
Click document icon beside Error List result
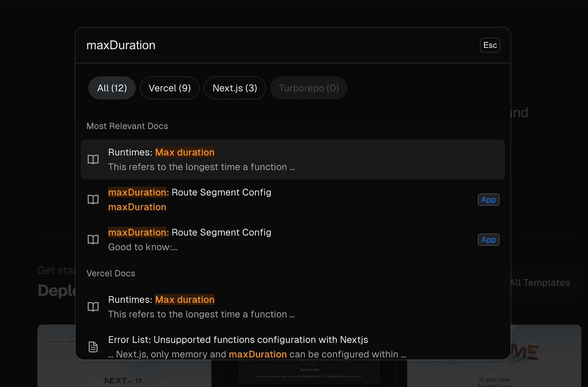pyautogui.click(x=93, y=347)
